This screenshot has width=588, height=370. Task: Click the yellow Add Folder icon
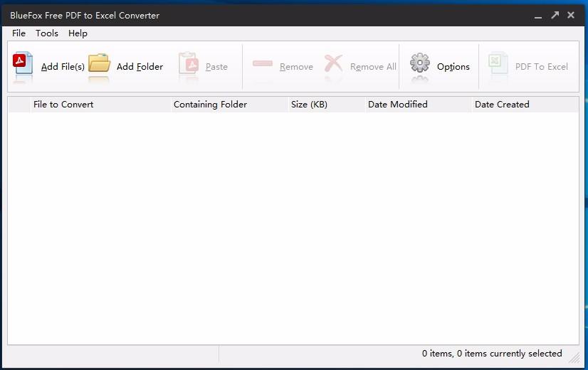pyautogui.click(x=100, y=63)
